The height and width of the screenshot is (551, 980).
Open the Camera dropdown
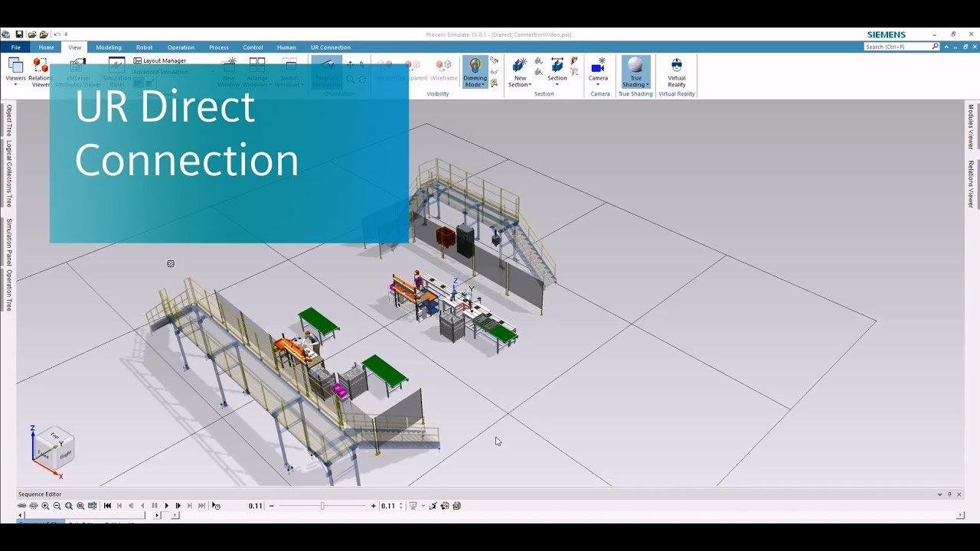click(x=598, y=72)
